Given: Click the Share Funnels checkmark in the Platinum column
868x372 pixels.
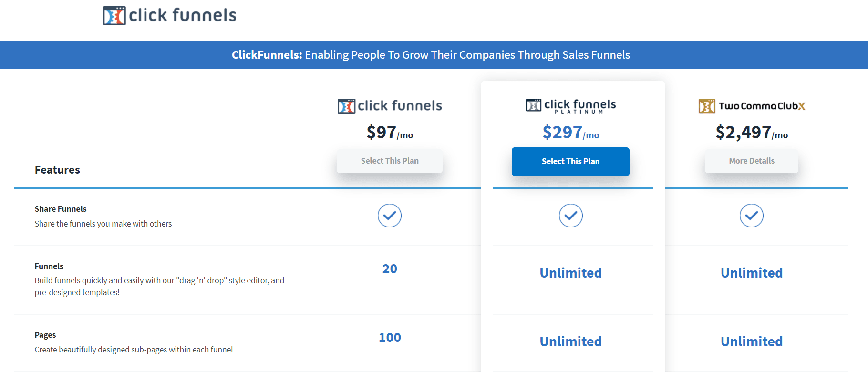Looking at the screenshot, I should pos(570,216).
